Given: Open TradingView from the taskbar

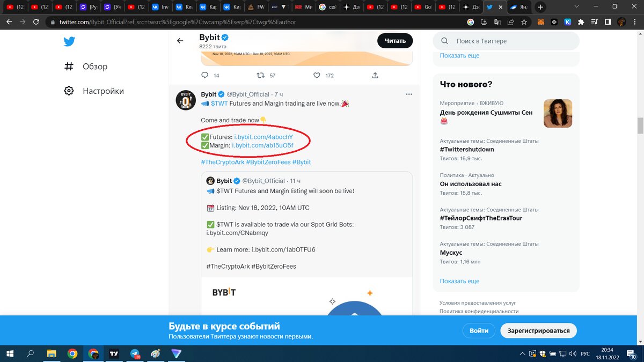Looking at the screenshot, I should (x=114, y=354).
